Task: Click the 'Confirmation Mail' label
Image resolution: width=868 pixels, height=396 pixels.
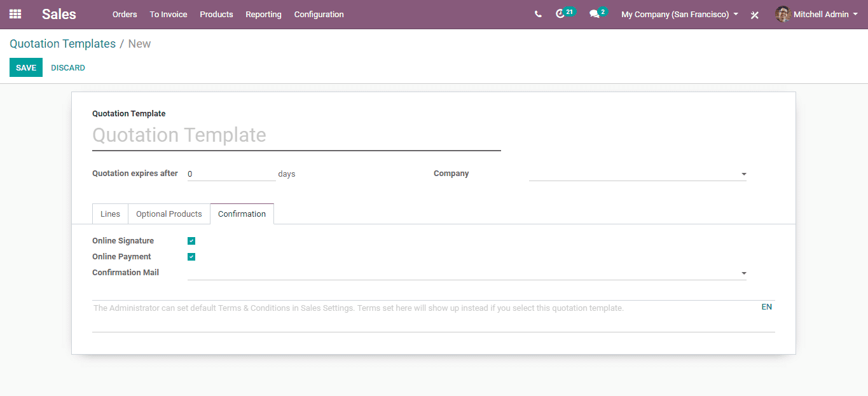Action: coord(126,273)
